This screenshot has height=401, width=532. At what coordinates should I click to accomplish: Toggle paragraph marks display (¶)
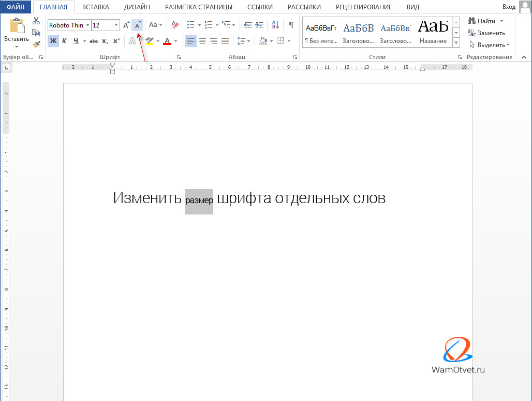(x=291, y=25)
